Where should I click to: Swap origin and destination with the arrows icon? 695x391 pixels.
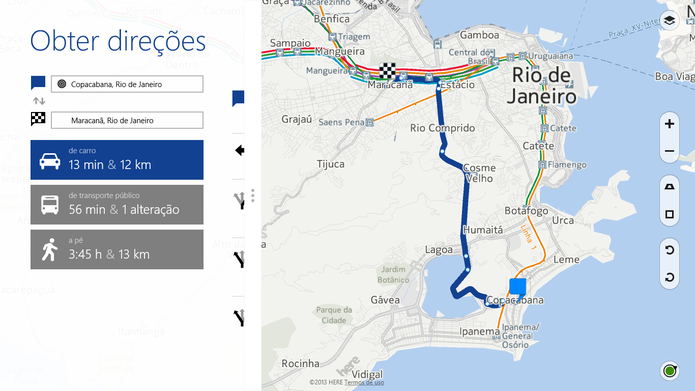39,101
